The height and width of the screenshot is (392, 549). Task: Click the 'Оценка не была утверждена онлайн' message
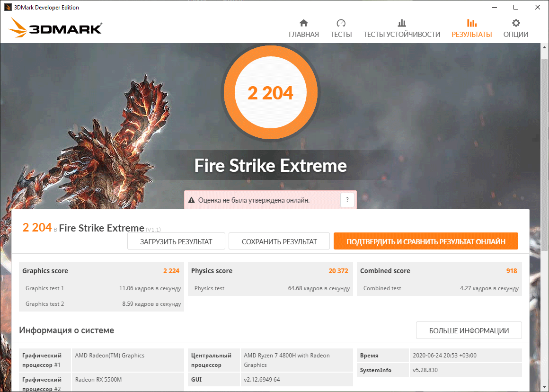[x=254, y=200]
